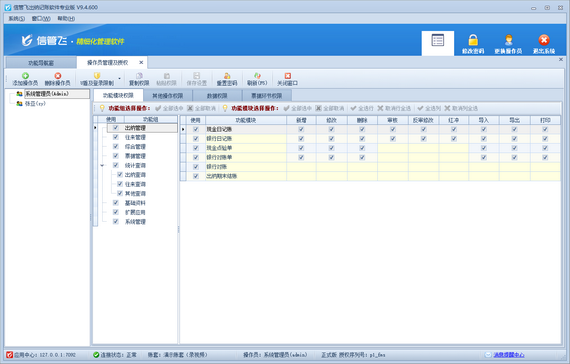Image resolution: width=570 pixels, height=364 pixels.
Task: Click the 重置密码 toolbar icon
Action: [x=227, y=76]
